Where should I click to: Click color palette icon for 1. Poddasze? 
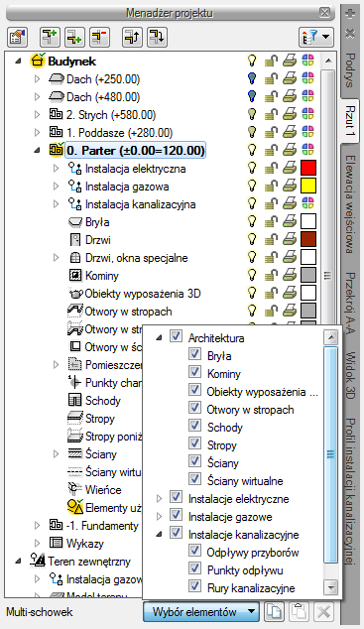click(307, 132)
